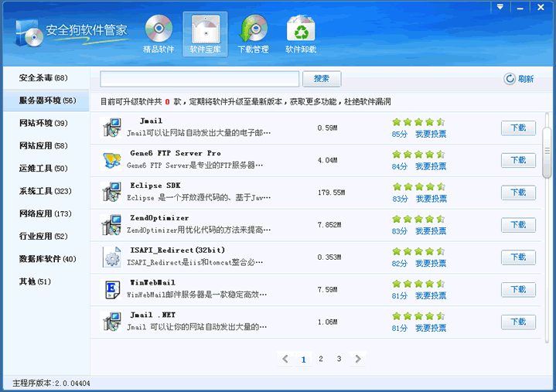
Task: Click star rating of Eclipse SDK
Action: click(x=419, y=187)
